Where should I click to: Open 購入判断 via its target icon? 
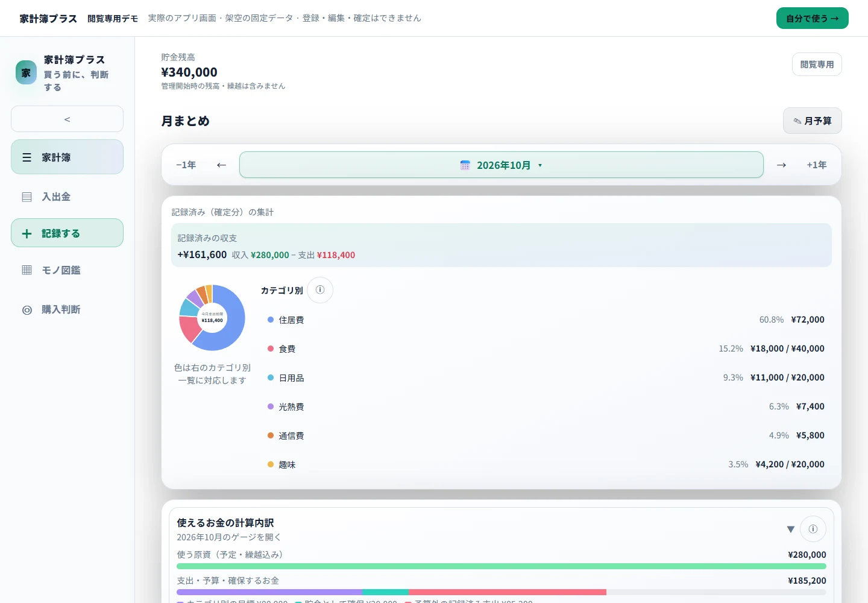(27, 310)
